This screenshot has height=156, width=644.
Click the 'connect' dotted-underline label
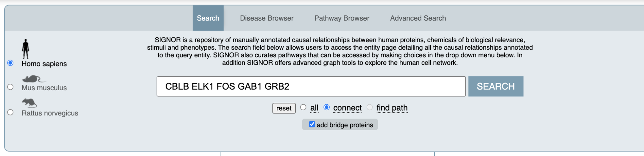(x=347, y=108)
